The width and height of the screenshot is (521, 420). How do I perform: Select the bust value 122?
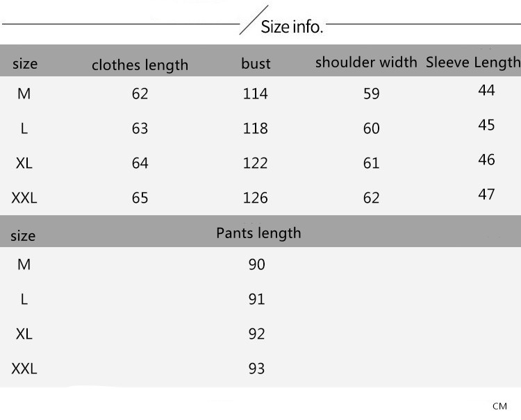(x=256, y=163)
